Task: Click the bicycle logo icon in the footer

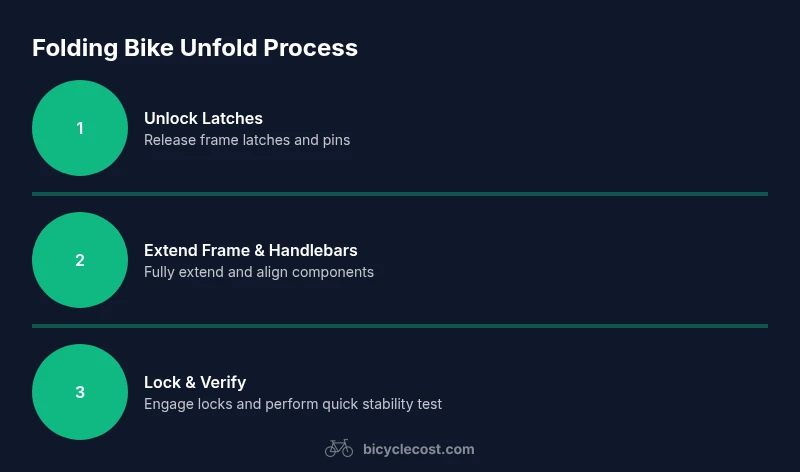Action: (x=339, y=449)
